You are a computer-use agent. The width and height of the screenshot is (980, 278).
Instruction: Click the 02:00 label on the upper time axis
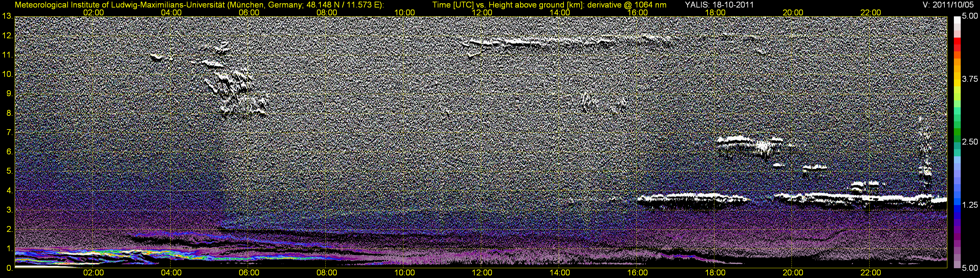pos(93,12)
